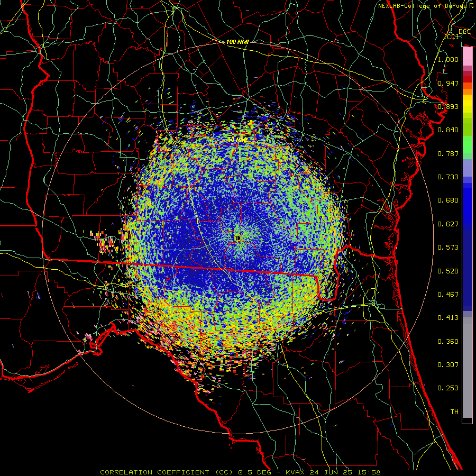Click the radar site marker at map center
476x476 pixels.
tap(237, 238)
